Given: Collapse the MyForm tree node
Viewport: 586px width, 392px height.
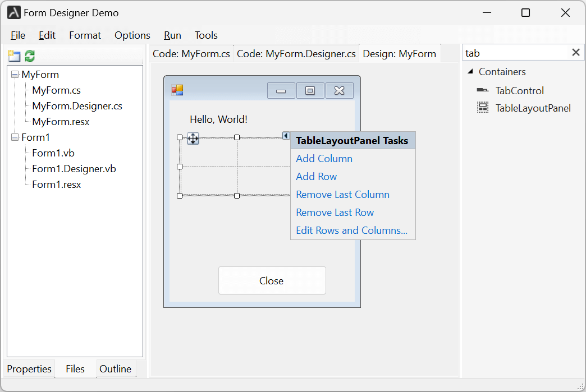Looking at the screenshot, I should click(x=15, y=74).
